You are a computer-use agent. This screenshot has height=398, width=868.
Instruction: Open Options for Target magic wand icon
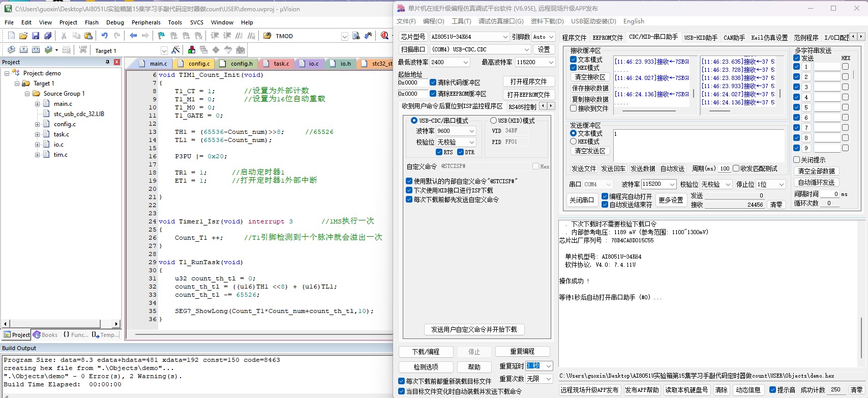pyautogui.click(x=175, y=50)
